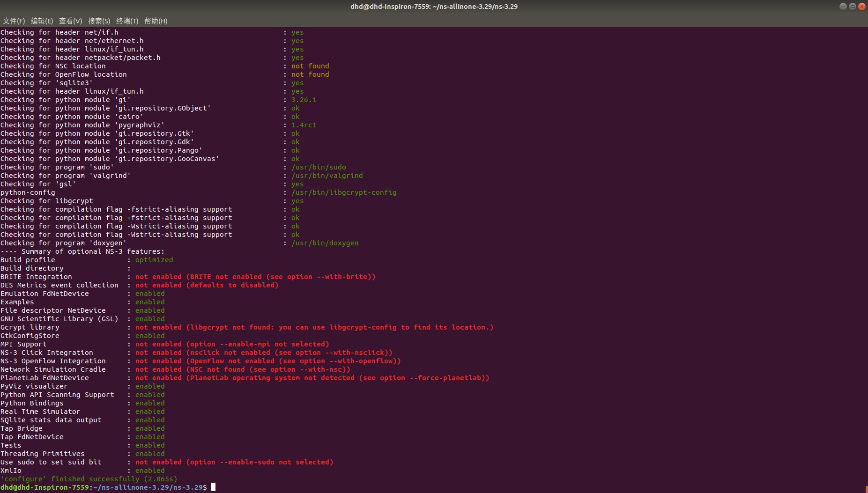Select the 'configure finished successfully' line
The height and width of the screenshot is (493, 868).
[89, 478]
